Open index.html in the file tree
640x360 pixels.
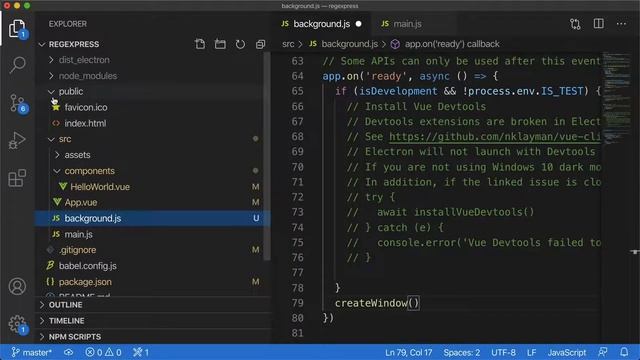pyautogui.click(x=85, y=123)
